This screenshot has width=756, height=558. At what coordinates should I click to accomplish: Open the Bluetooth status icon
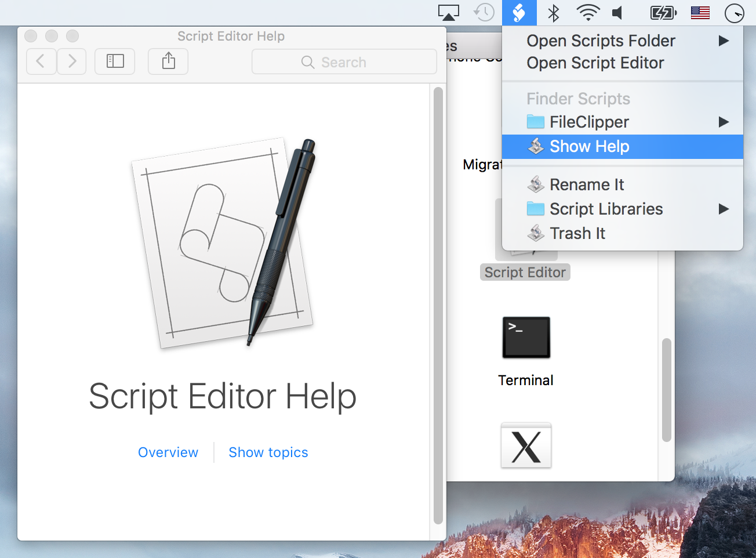pos(554,12)
